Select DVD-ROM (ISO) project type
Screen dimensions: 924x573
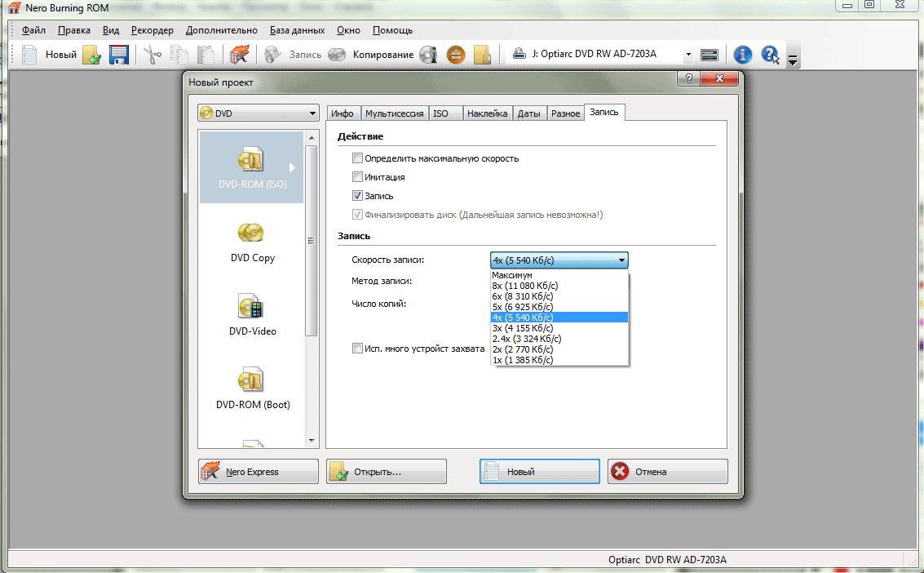252,167
